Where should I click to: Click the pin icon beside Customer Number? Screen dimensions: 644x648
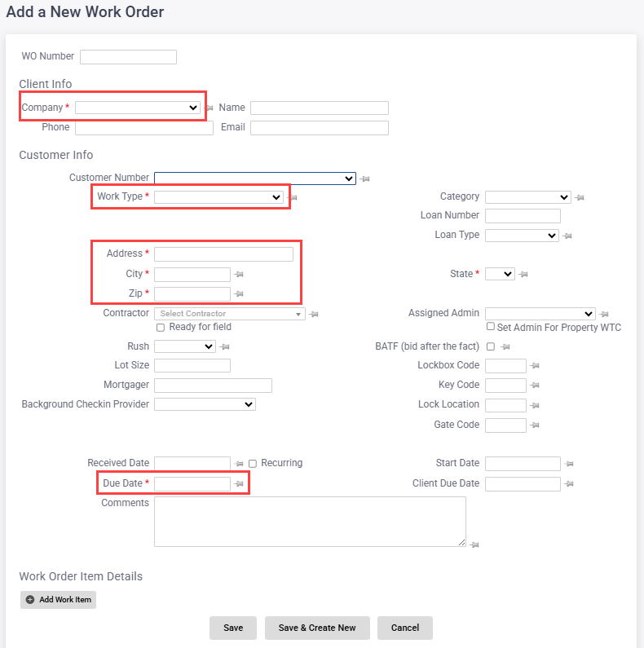[x=365, y=179]
